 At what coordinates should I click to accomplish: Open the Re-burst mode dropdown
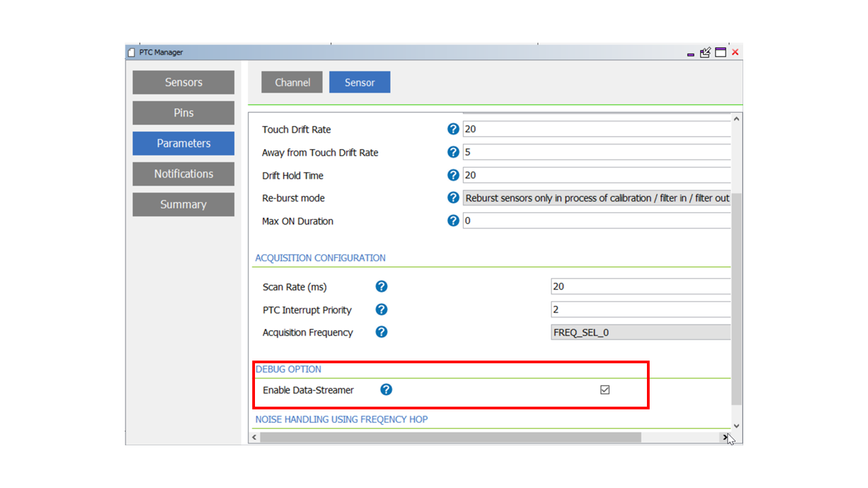(597, 198)
